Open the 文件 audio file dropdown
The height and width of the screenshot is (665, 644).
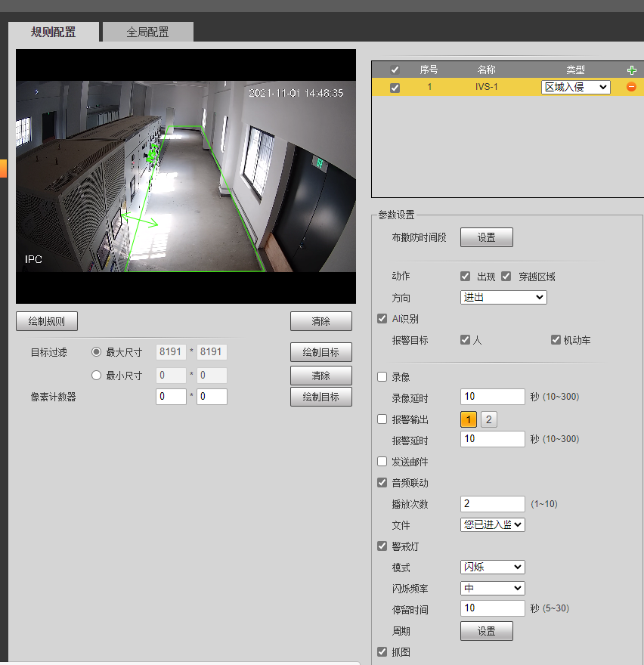pyautogui.click(x=493, y=524)
